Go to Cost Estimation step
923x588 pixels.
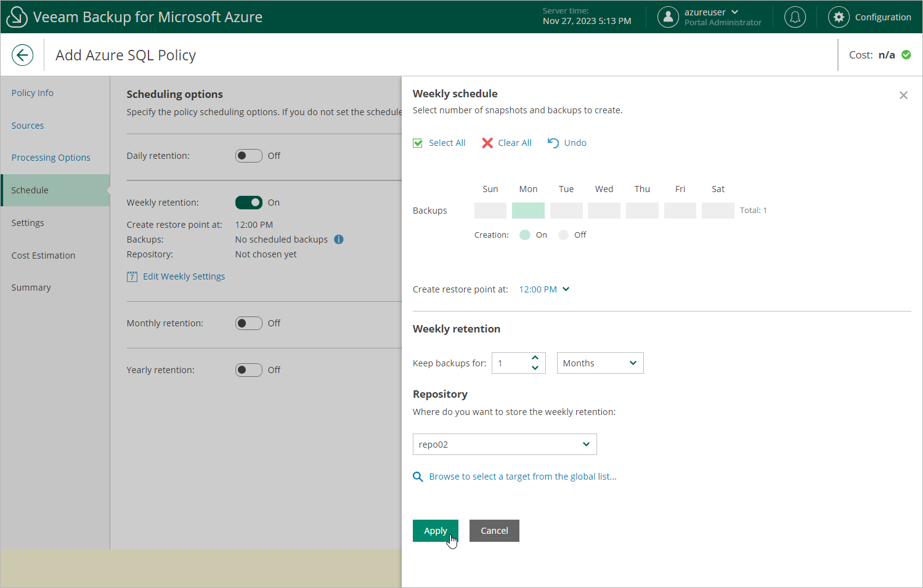[43, 256]
